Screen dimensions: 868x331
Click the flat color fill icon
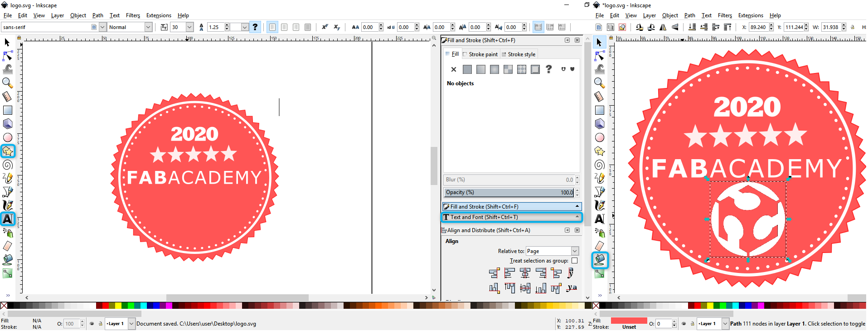tap(467, 69)
